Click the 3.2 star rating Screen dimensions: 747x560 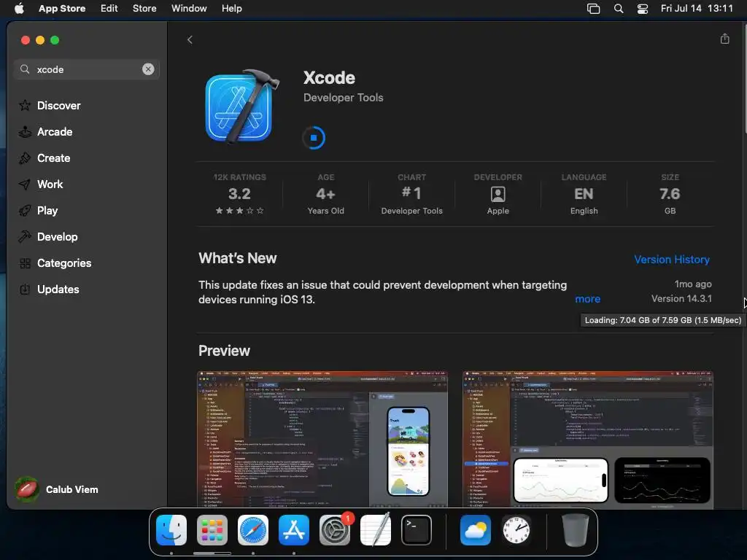(239, 194)
